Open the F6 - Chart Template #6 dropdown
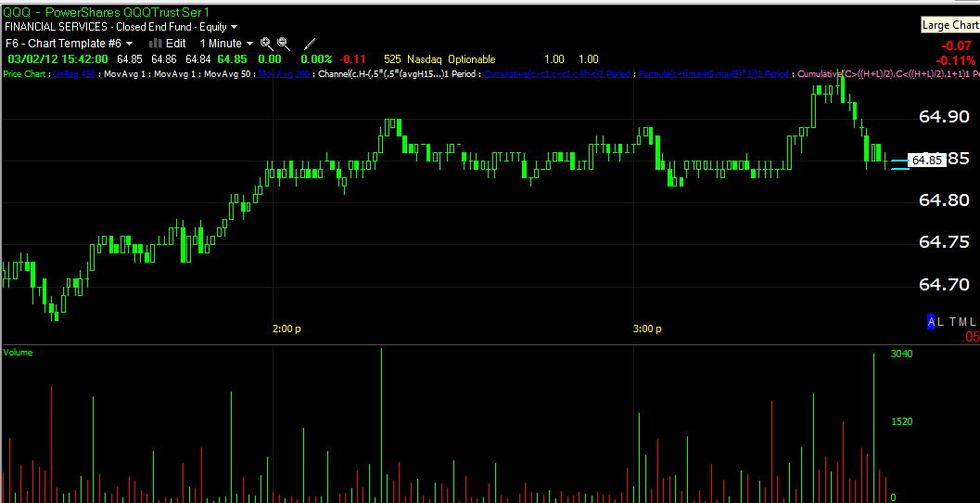Image resolution: width=980 pixels, height=503 pixels. 69,44
